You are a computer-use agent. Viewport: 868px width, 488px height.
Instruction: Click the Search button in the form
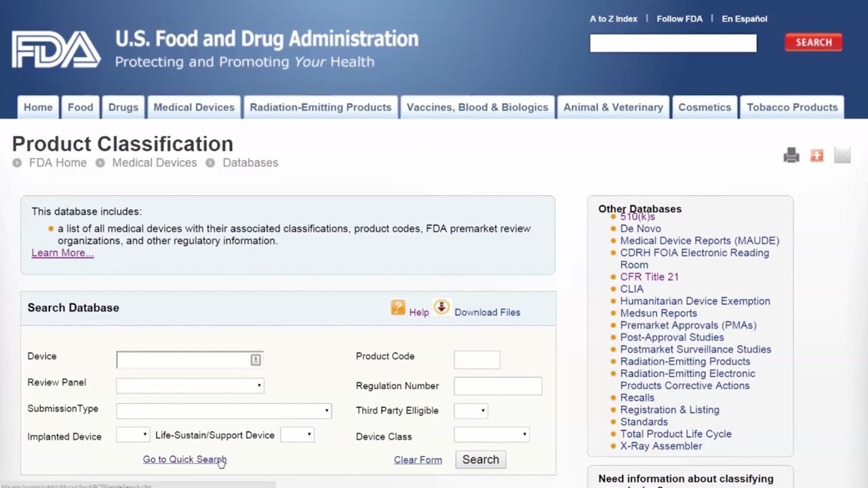[481, 460]
